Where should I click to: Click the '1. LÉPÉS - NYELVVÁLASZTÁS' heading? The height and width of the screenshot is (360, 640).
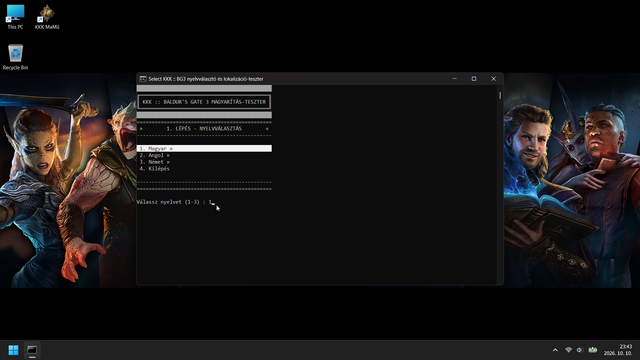[204, 128]
